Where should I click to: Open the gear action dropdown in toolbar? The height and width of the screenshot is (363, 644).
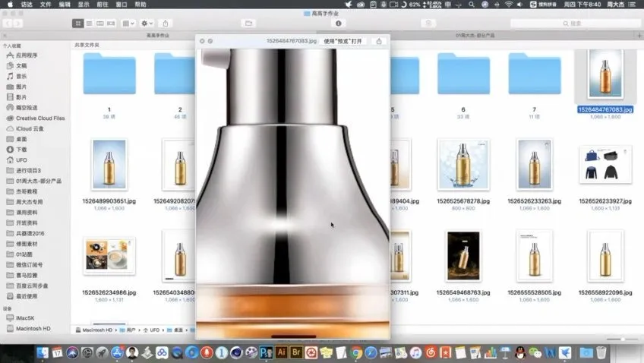tap(147, 24)
